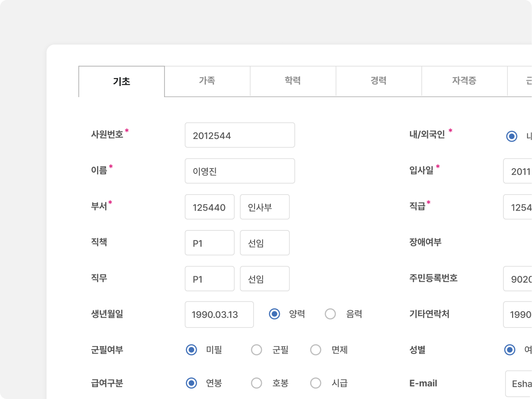Click the 부서 label
Screen dimensions: 532x399
[99, 206]
